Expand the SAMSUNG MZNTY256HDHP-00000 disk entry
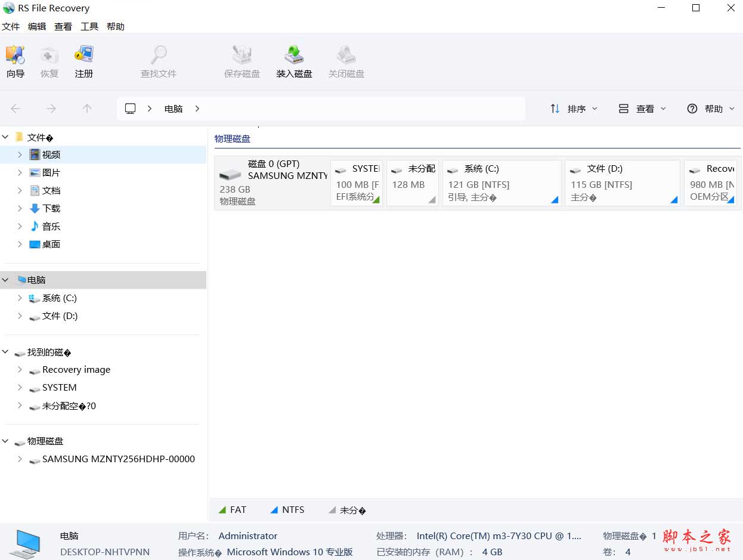743x560 pixels. click(x=20, y=459)
